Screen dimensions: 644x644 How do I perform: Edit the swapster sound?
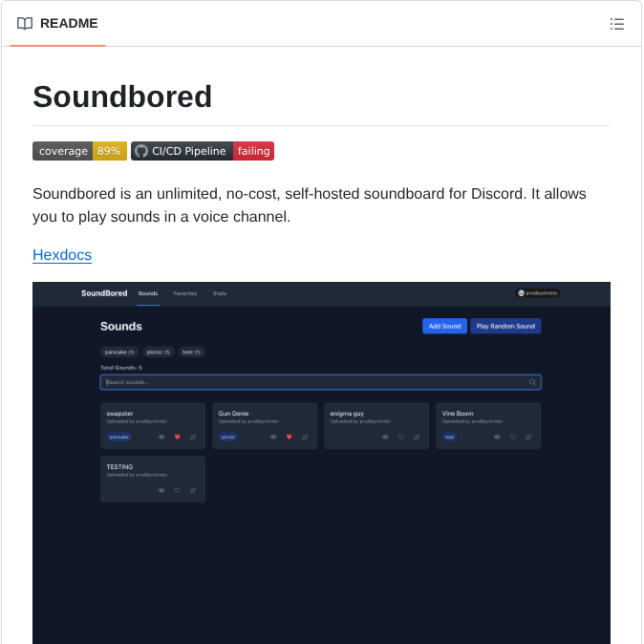pos(193,437)
